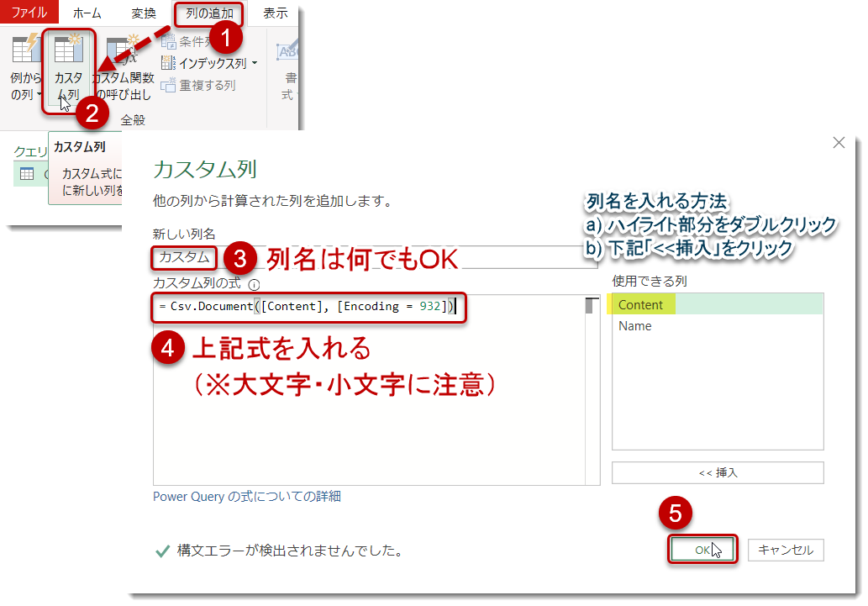Click the インデックス列 icon
Viewport: 868px width, 606px height.
168,63
